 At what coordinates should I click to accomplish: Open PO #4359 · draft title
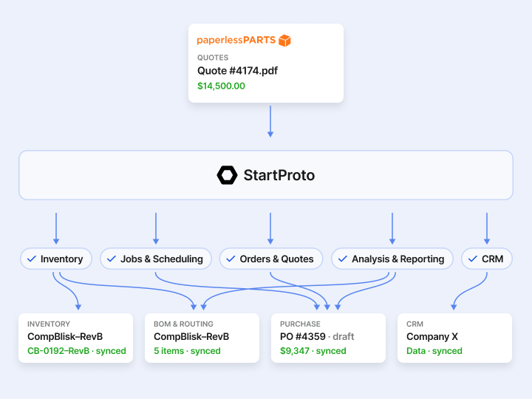(317, 337)
